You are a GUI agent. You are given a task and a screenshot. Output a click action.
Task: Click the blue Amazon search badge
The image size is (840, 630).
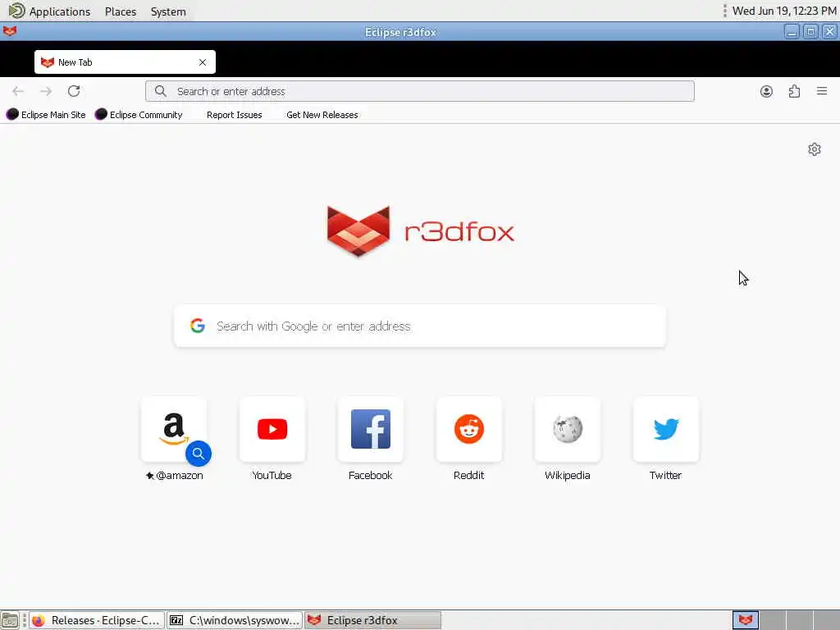pyautogui.click(x=199, y=454)
